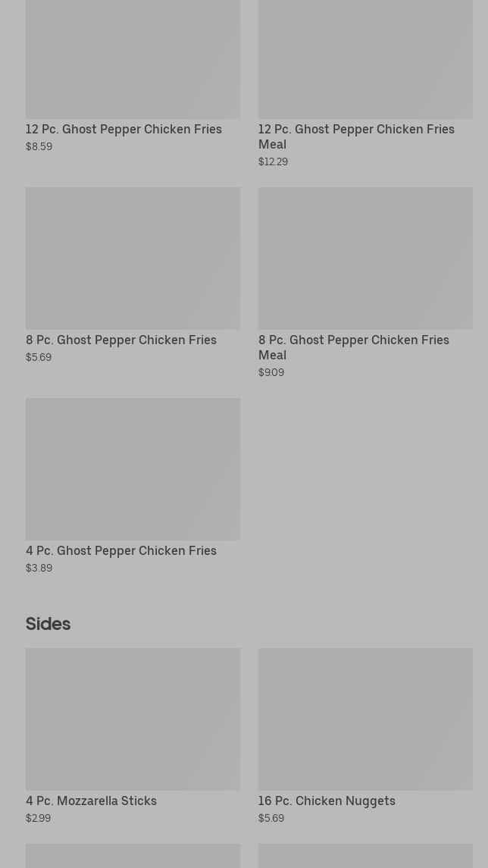Click the 4 Pc. Ghost Pepper Chicken Fries title
Image resolution: width=488 pixels, height=868 pixels.
(121, 550)
